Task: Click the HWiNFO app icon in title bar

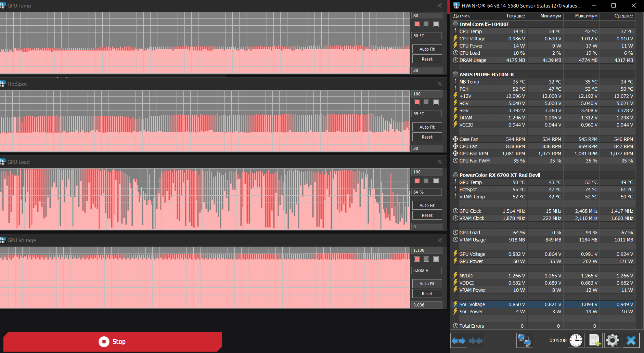Action: (456, 5)
